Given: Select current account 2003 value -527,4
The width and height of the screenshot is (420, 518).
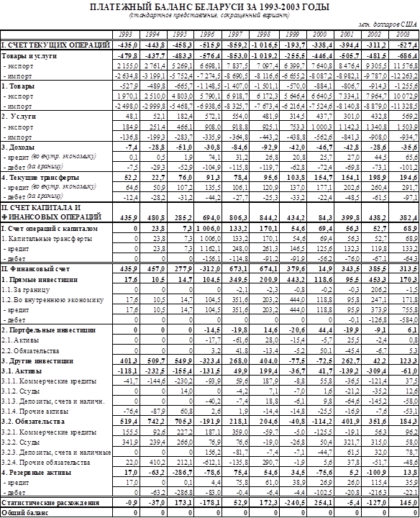Looking at the screenshot, I should pos(407,45).
